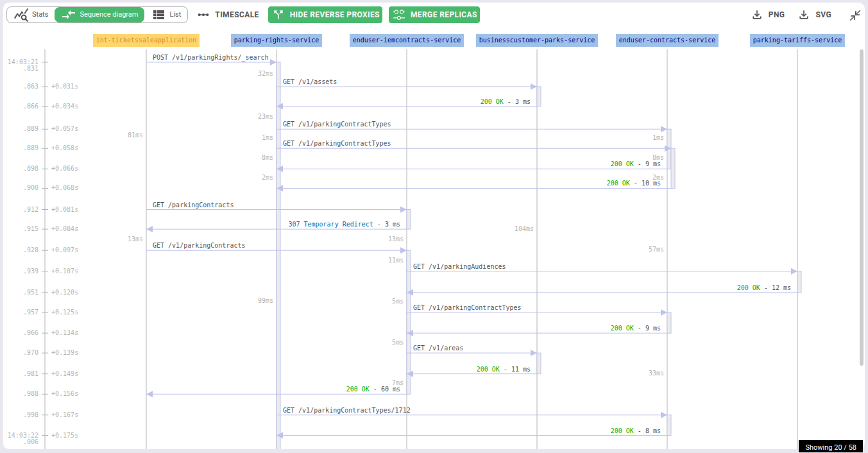
Task: Click the Merge Replicas sliders icon
Action: click(x=399, y=15)
